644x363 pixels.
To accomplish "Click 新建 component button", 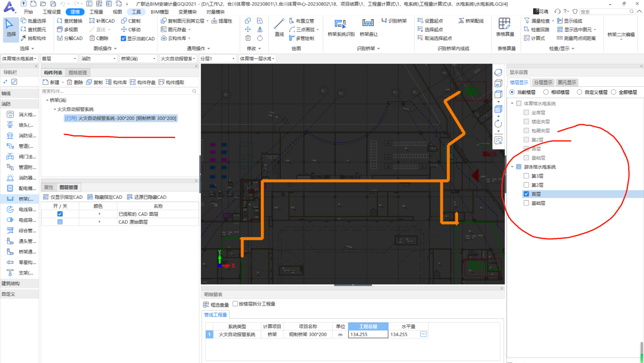I will [52, 82].
